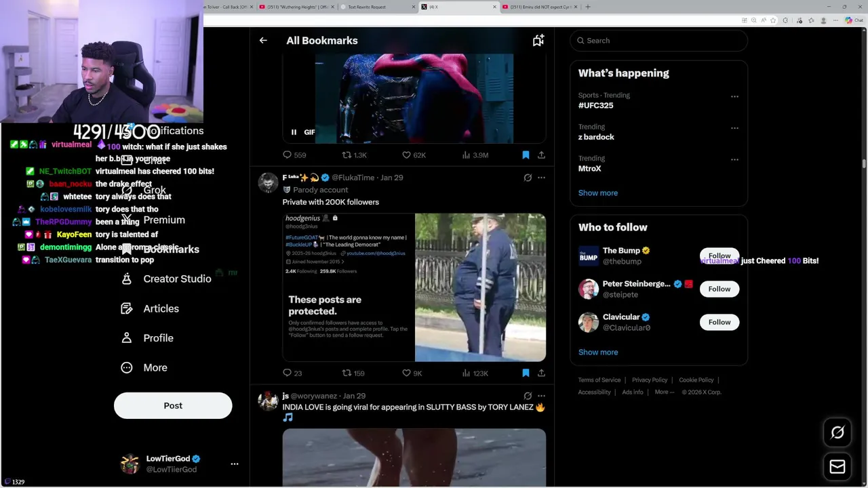The width and height of the screenshot is (868, 488).
Task: Open more options on the @worywanez post
Action: (541, 396)
